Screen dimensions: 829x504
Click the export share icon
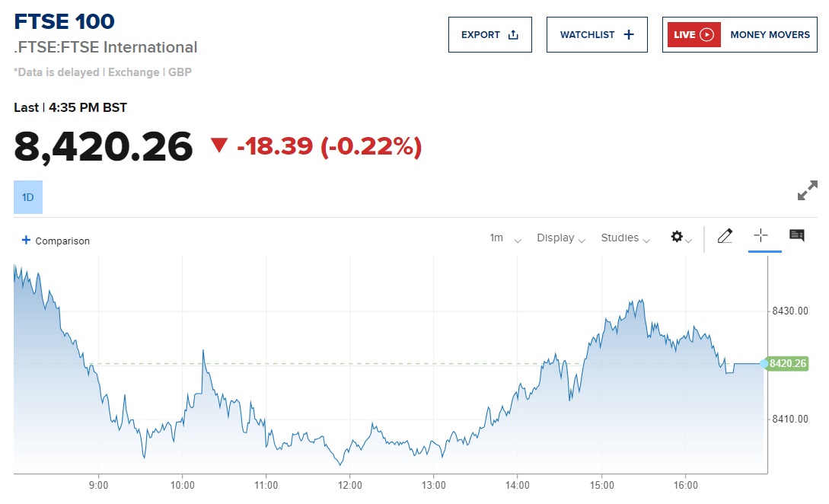(x=513, y=35)
